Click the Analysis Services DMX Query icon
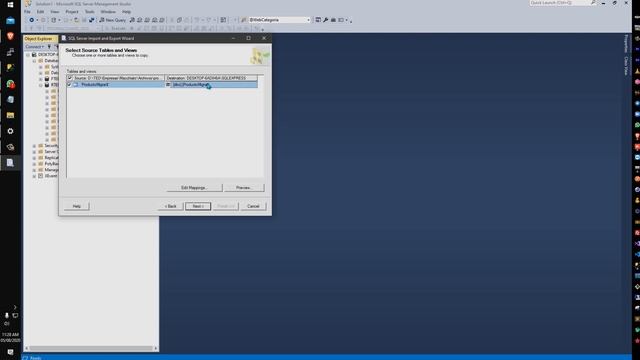The image size is (640, 360). tap(147, 20)
